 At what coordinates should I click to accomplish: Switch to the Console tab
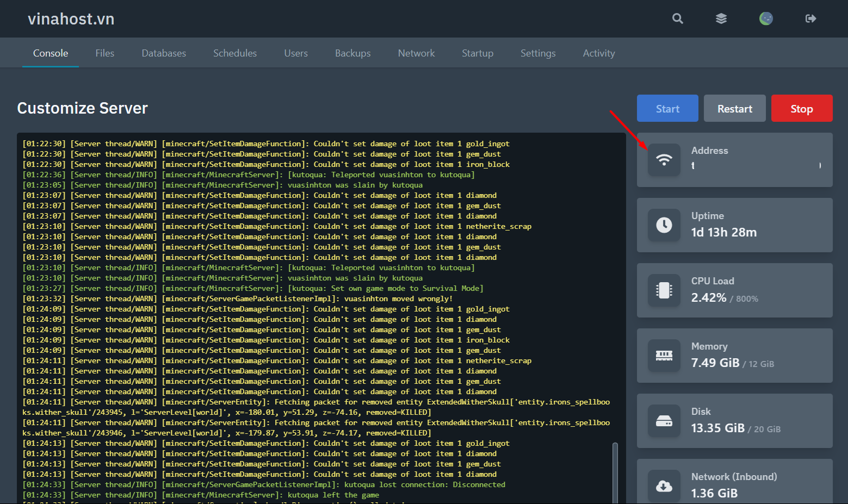tap(51, 53)
